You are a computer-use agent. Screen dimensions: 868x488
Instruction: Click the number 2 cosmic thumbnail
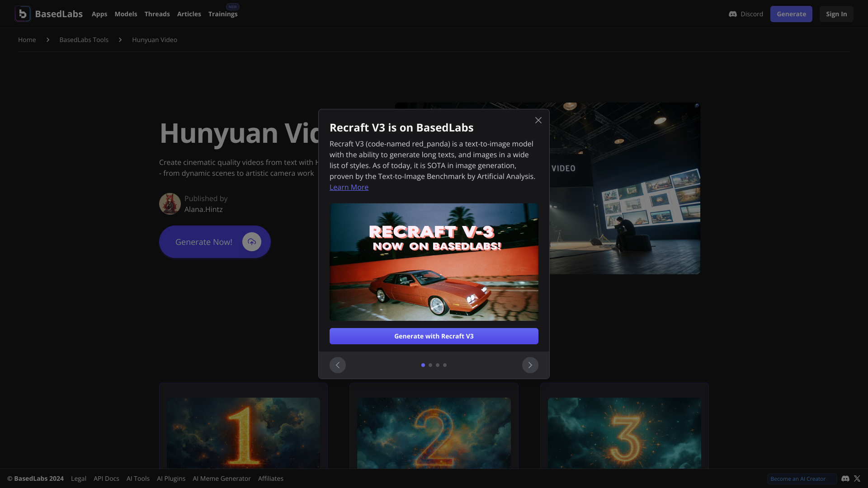[434, 433]
